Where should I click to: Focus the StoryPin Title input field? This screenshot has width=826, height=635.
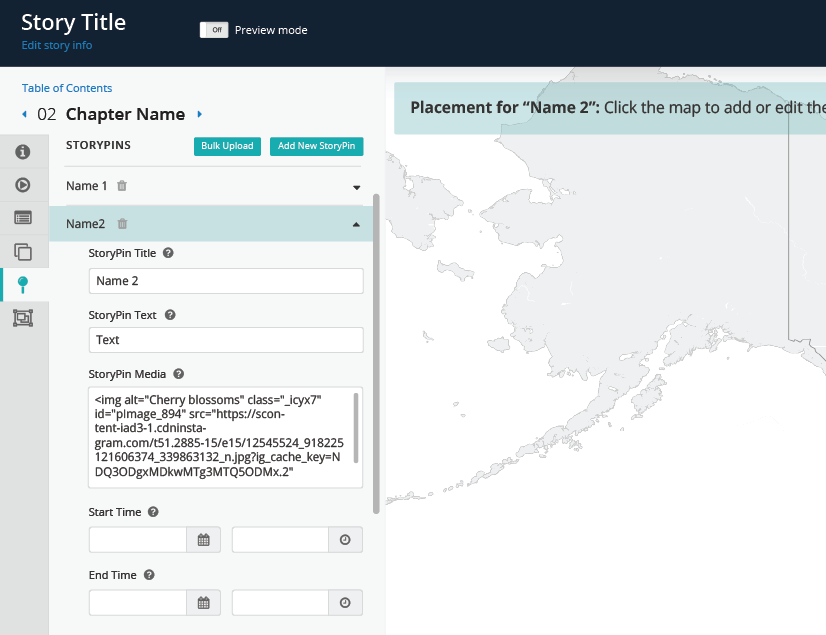(226, 281)
